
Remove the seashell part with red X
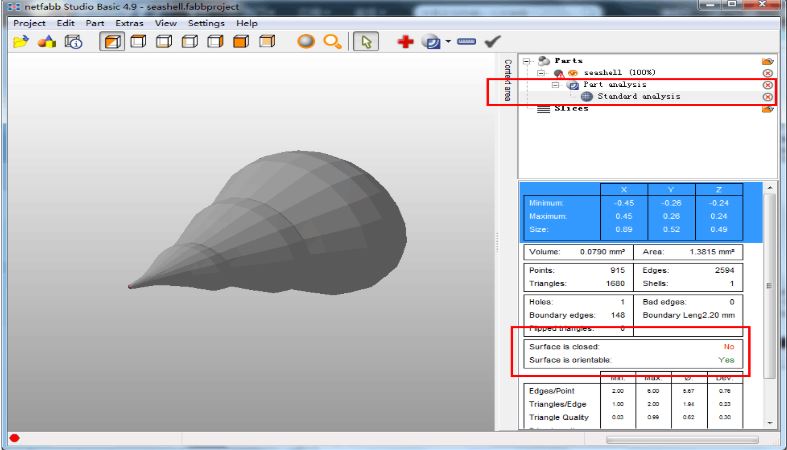[767, 73]
